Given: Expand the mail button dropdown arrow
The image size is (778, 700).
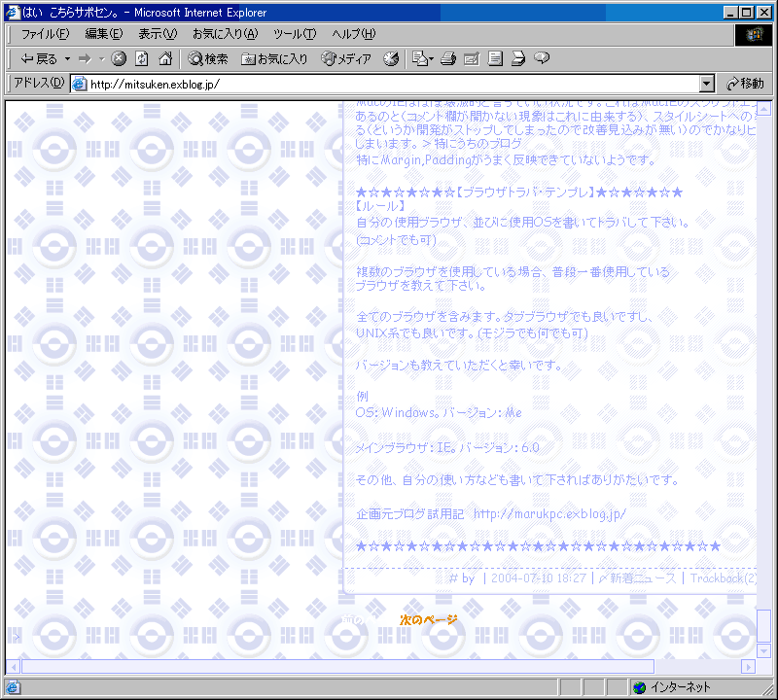Looking at the screenshot, I should (431, 59).
